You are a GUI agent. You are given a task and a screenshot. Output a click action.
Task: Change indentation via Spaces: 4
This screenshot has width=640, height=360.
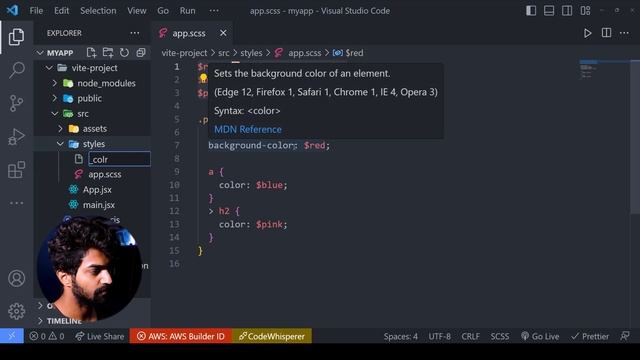tap(400, 336)
